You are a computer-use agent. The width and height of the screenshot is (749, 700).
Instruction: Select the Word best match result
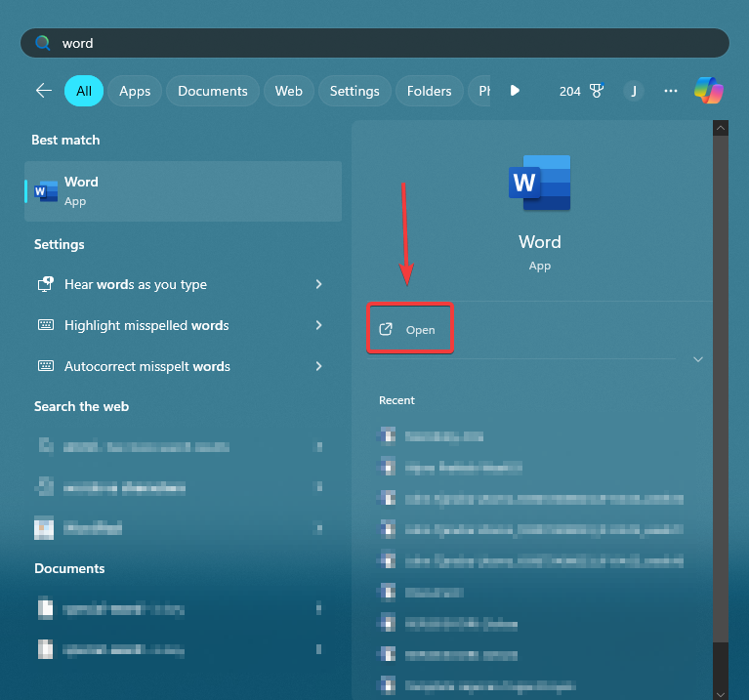tap(183, 191)
